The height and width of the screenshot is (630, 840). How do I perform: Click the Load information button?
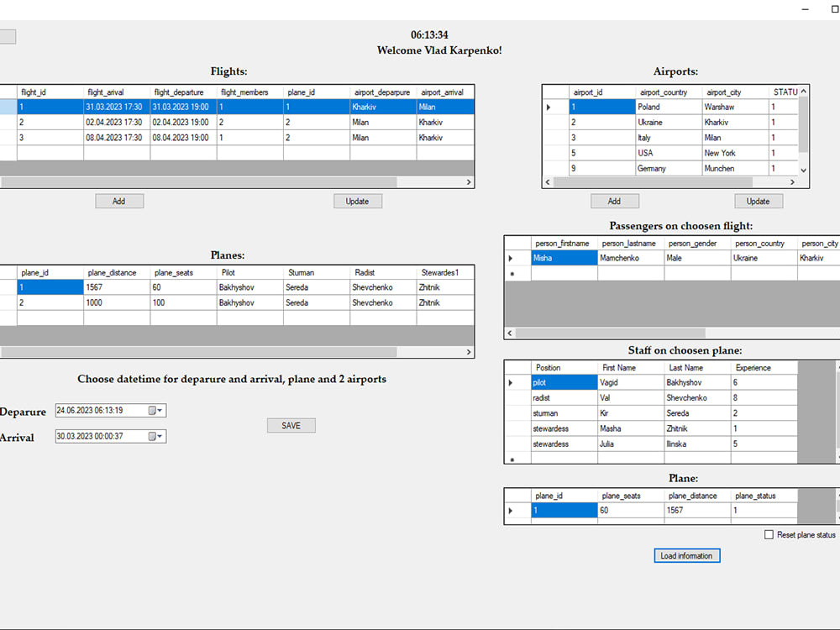(687, 555)
